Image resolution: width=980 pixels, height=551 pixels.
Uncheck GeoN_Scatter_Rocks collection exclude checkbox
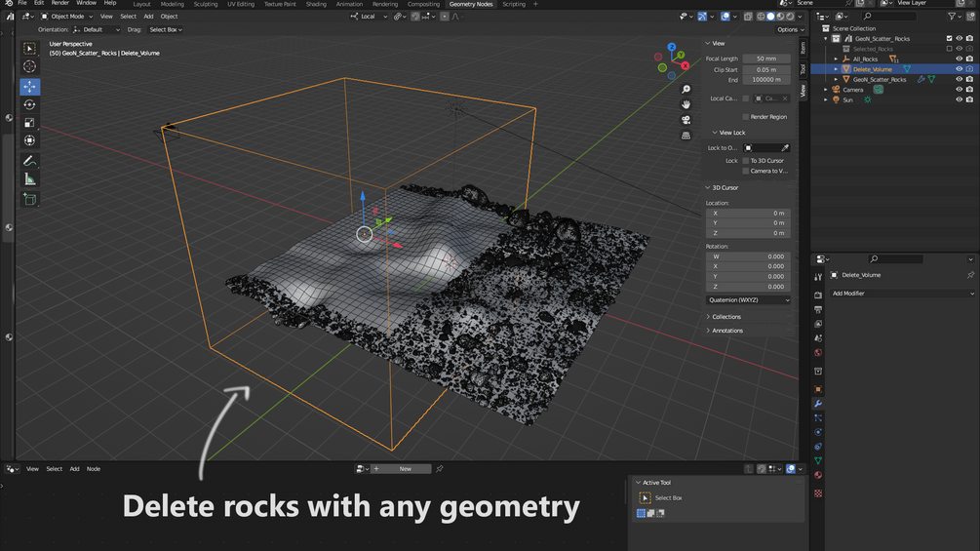(x=949, y=38)
